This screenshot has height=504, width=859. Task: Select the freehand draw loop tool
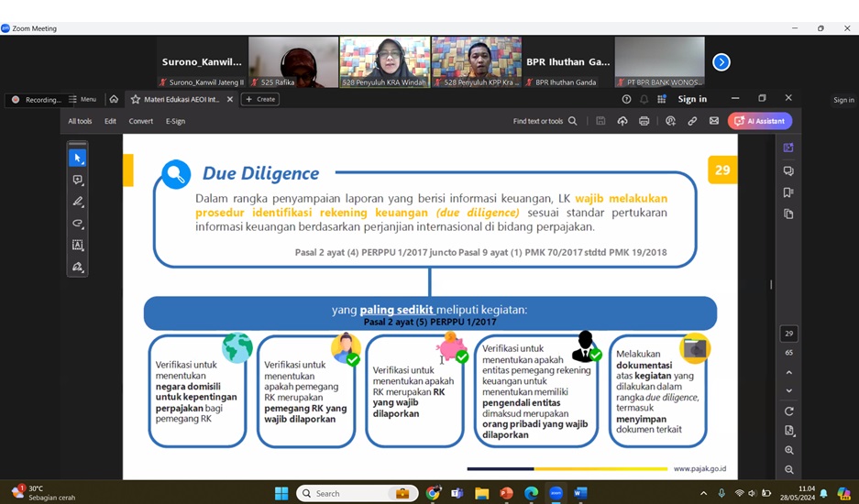pyautogui.click(x=78, y=224)
